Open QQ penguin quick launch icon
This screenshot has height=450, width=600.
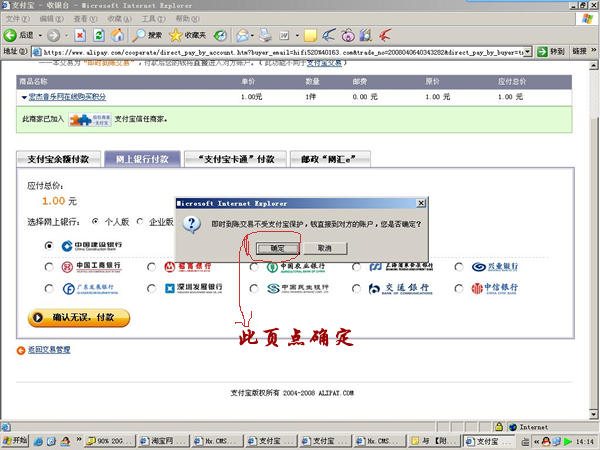click(65, 441)
